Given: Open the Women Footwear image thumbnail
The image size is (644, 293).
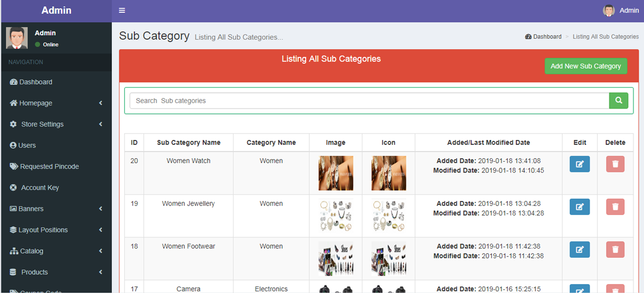Looking at the screenshot, I should (x=335, y=258).
